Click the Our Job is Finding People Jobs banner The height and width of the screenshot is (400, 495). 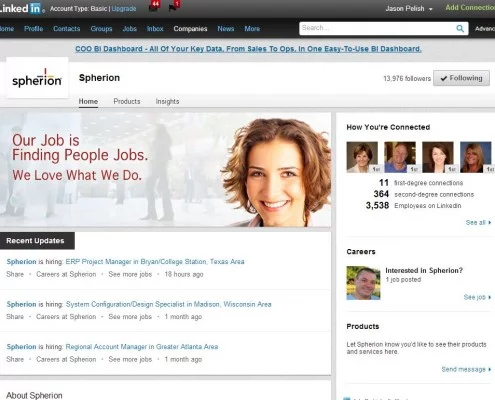(165, 170)
